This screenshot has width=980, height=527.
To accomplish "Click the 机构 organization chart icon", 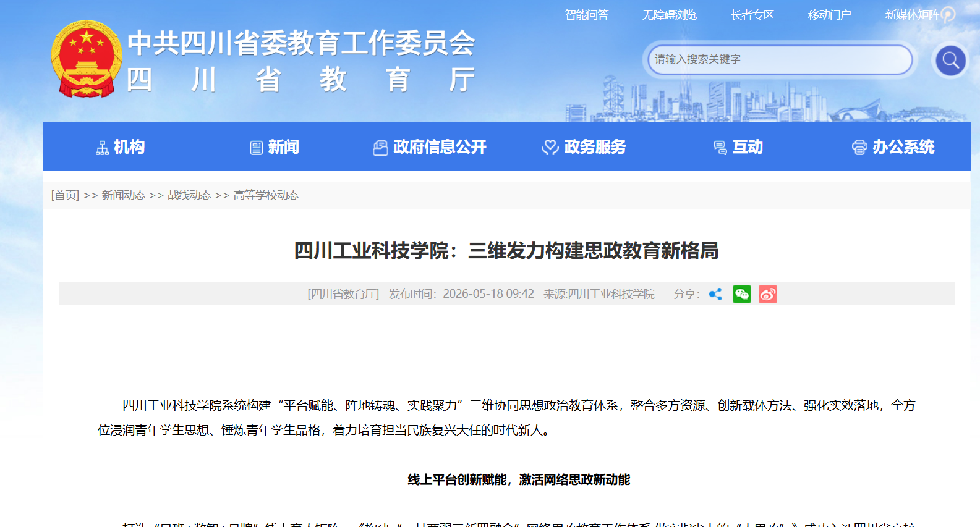I will pos(102,148).
